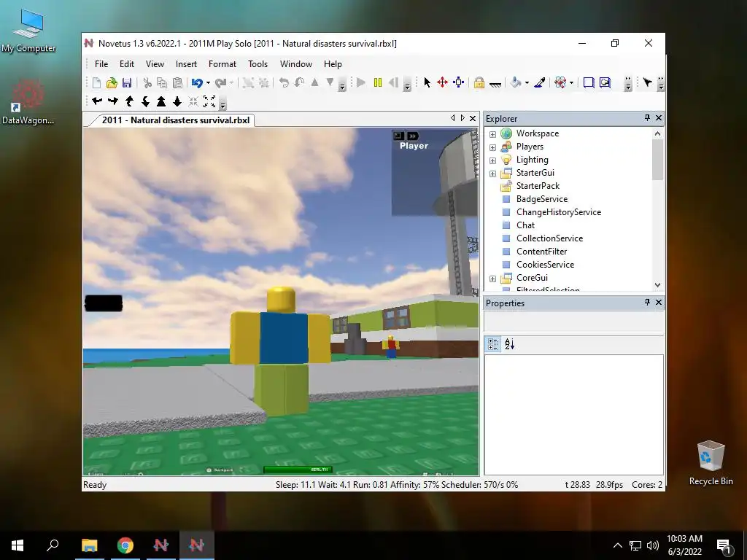Open Chrome from the taskbar
747x560 pixels.
click(125, 545)
